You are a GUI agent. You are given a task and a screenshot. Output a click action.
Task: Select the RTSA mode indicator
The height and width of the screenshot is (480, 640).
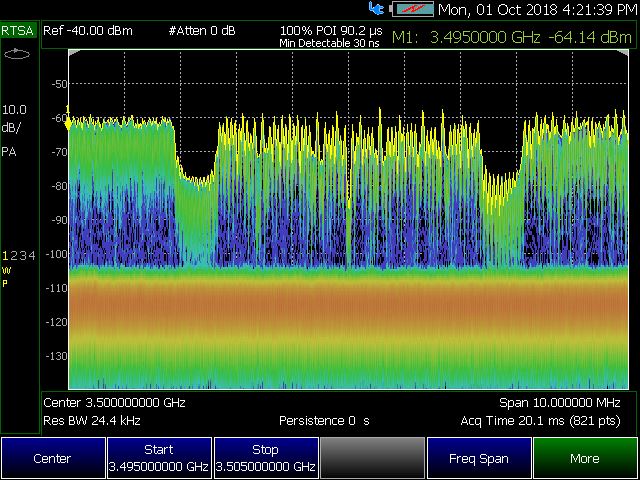point(18,31)
